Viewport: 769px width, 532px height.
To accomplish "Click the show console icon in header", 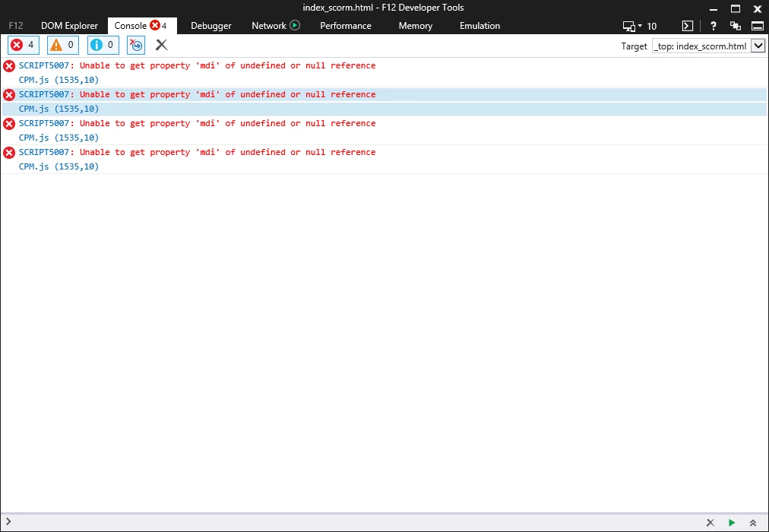I will [688, 26].
